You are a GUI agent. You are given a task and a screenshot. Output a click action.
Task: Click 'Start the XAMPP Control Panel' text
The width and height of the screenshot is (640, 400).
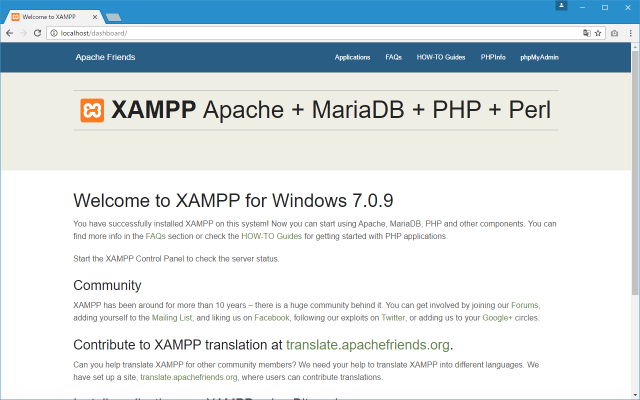(176, 259)
